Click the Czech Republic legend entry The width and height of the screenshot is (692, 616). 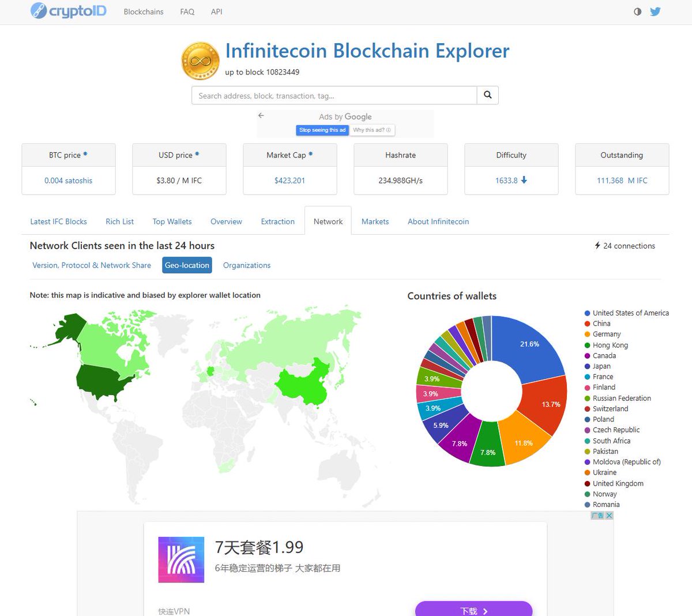point(612,430)
